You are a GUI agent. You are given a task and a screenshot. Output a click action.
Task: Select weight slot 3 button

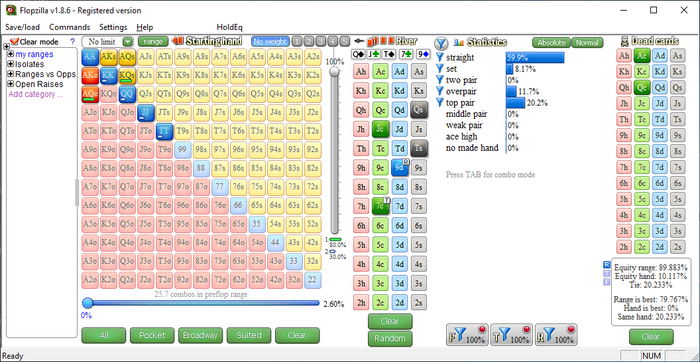pyautogui.click(x=321, y=42)
